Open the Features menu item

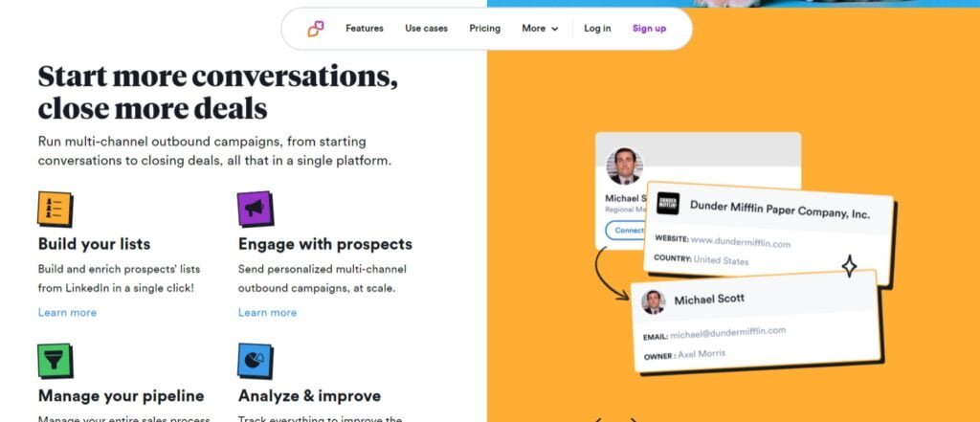coord(365,28)
